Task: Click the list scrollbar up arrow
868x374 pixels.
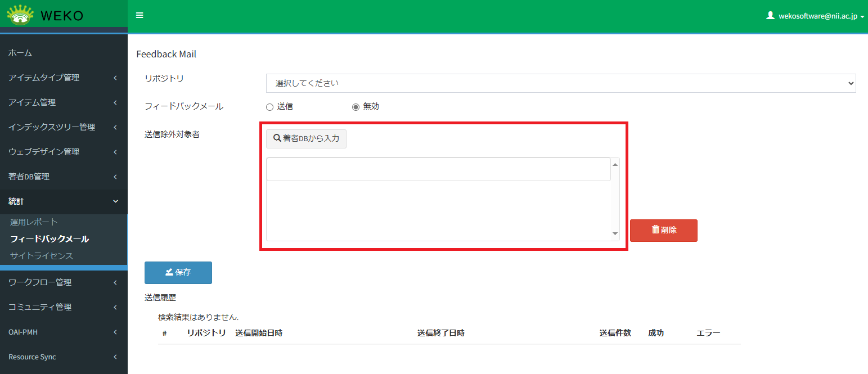Action: (x=615, y=164)
